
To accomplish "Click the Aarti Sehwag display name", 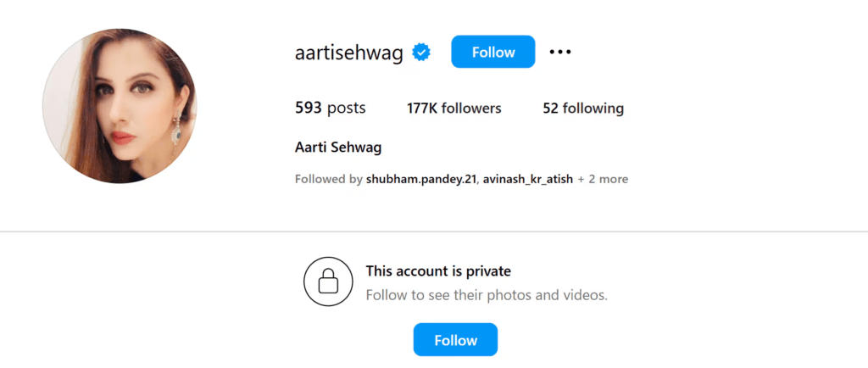I will point(338,148).
